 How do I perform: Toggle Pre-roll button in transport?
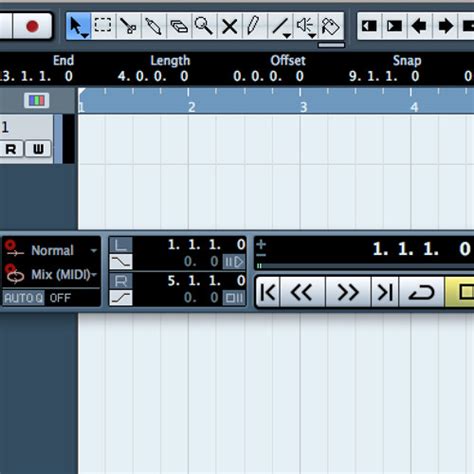234,262
